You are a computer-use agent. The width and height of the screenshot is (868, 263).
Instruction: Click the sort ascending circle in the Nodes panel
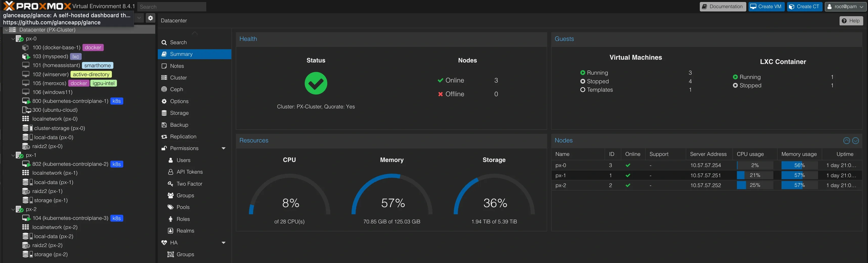point(846,141)
